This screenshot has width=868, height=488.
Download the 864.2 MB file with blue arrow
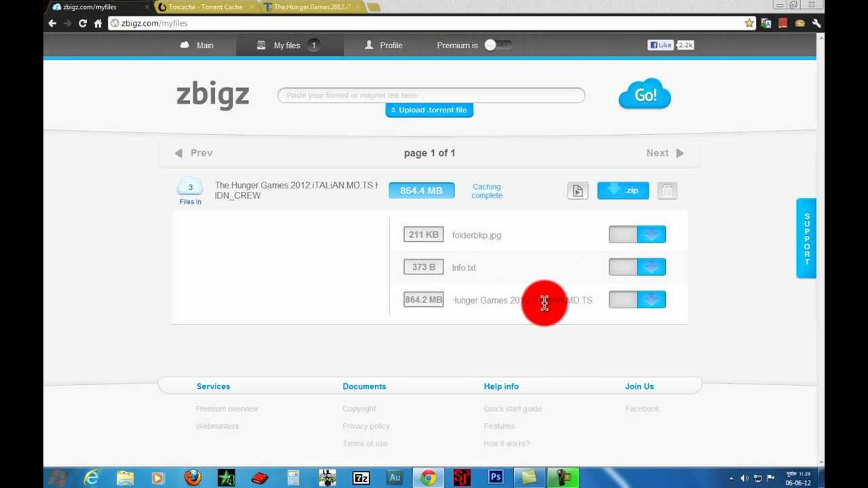(652, 300)
